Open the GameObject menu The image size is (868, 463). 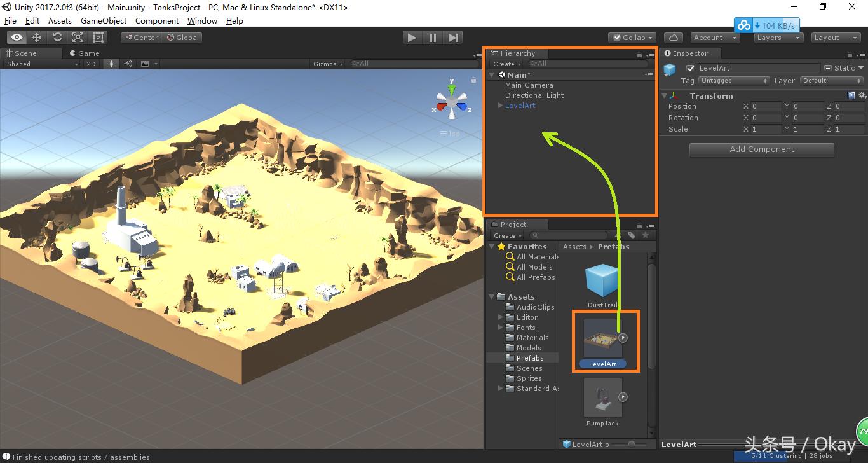pos(104,20)
